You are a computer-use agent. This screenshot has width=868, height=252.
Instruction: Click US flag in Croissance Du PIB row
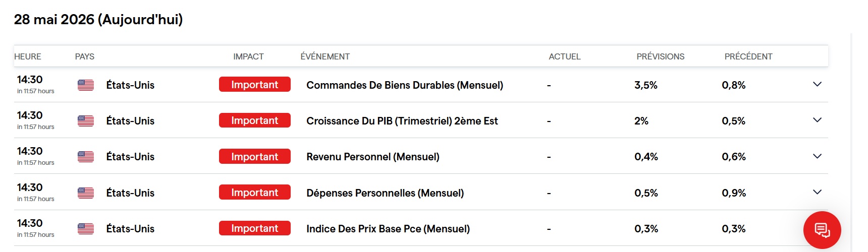coord(86,121)
